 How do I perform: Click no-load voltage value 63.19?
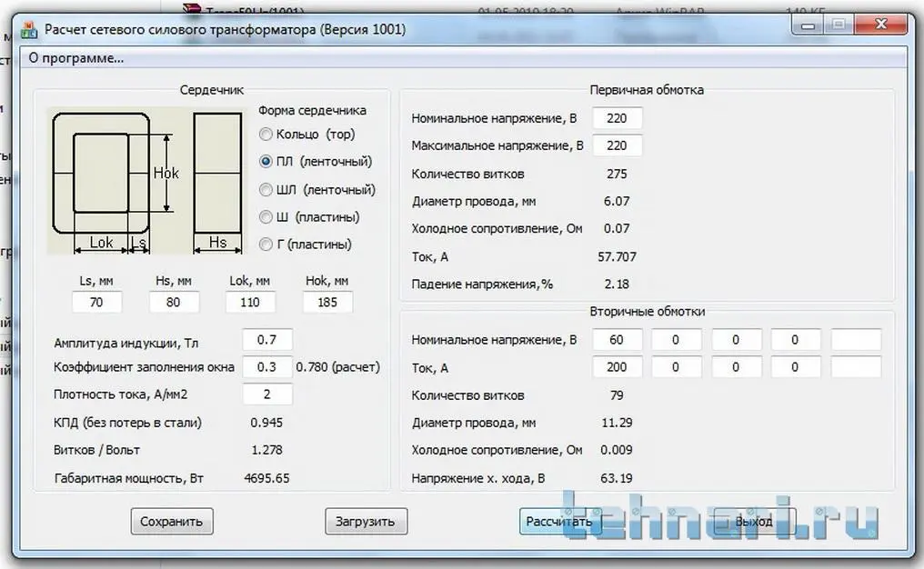click(x=617, y=478)
